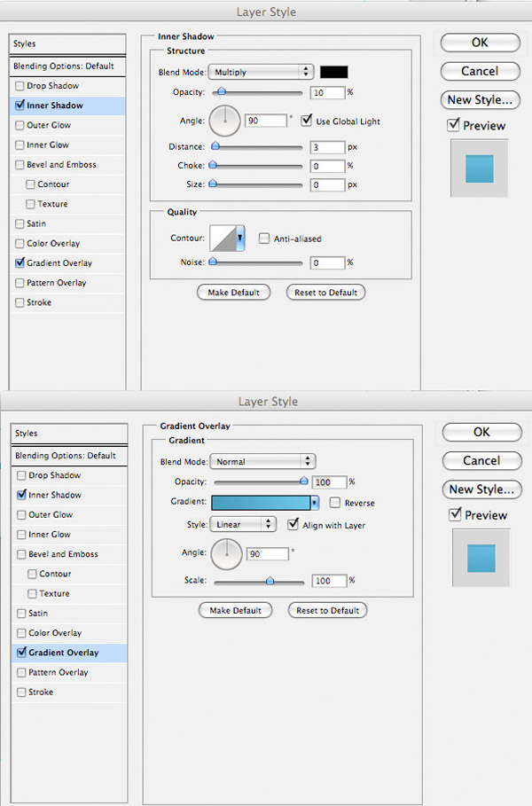Click Choke value field
Screen dimensions: 532x806
pos(327,166)
